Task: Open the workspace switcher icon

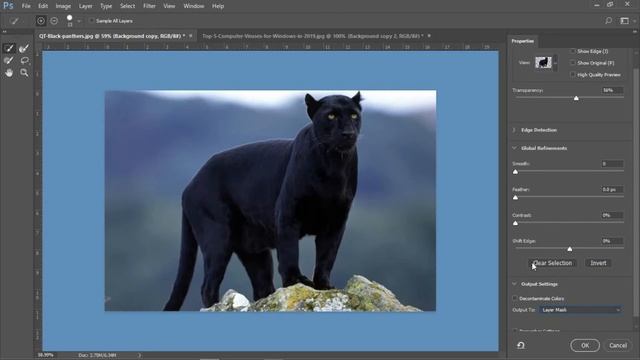Action: click(624, 20)
